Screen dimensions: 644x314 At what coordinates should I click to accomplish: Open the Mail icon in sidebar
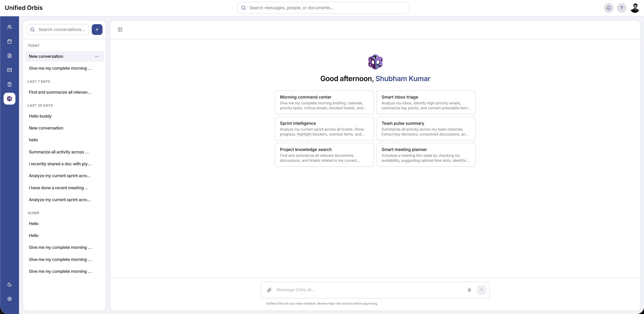[x=9, y=70]
